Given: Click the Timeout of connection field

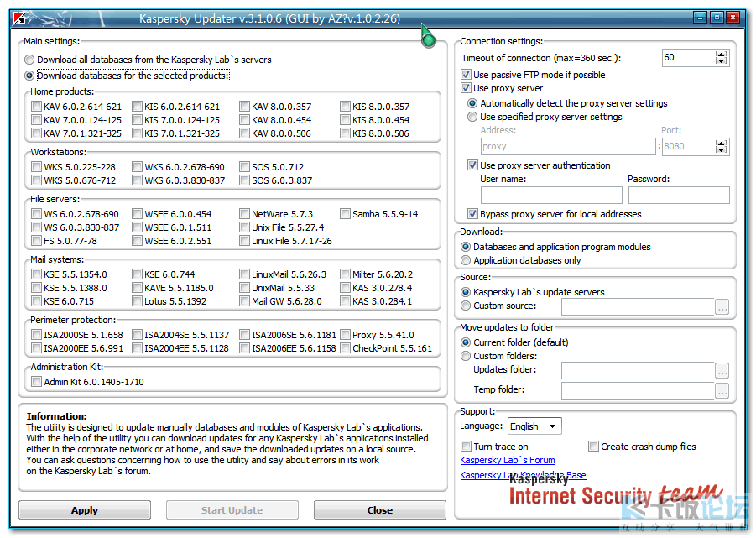Looking at the screenshot, I should pyautogui.click(x=690, y=58).
